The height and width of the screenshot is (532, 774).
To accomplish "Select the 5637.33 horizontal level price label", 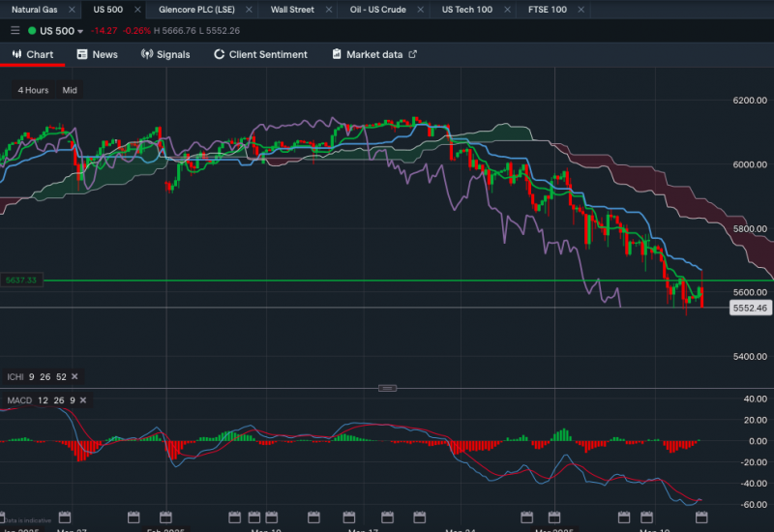I will [x=20, y=281].
